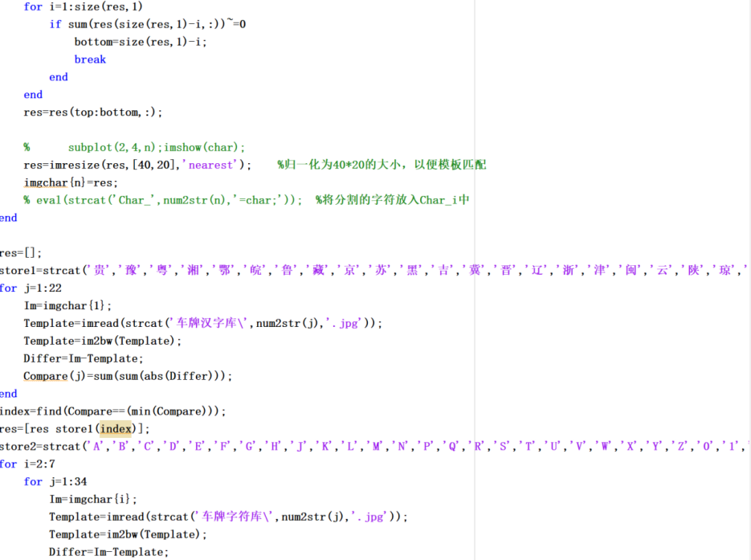Click 'for i=2:7' loop header

27,464
